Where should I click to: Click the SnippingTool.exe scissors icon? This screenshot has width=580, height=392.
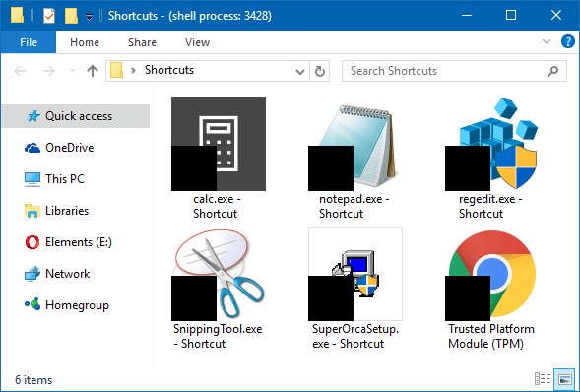(219, 275)
